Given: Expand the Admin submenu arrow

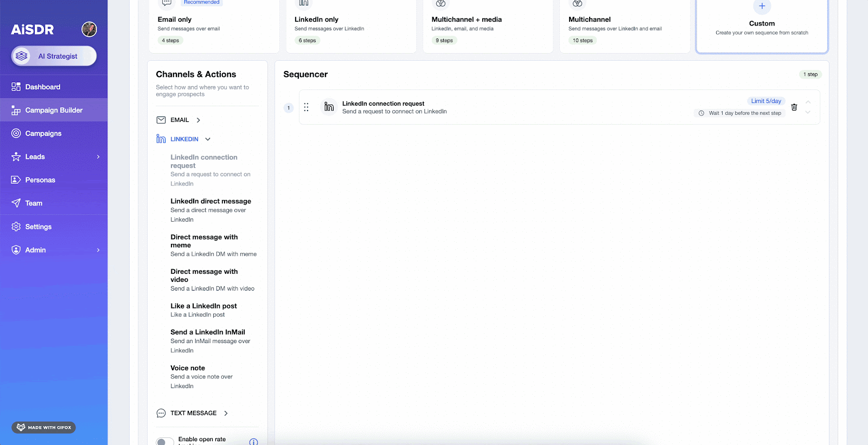Looking at the screenshot, I should pyautogui.click(x=98, y=250).
